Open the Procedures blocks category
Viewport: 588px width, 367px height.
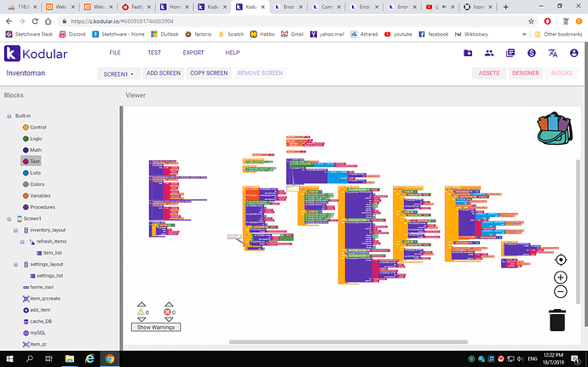pyautogui.click(x=38, y=207)
